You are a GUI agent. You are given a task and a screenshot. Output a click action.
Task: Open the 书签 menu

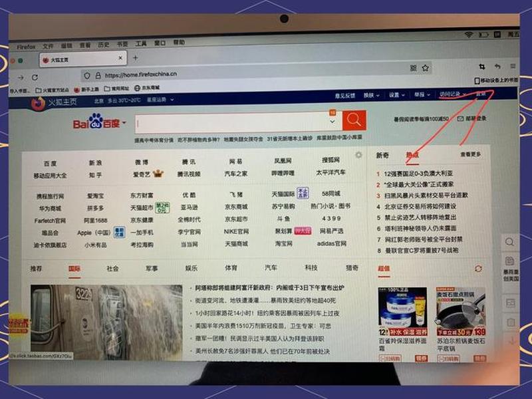122,44
